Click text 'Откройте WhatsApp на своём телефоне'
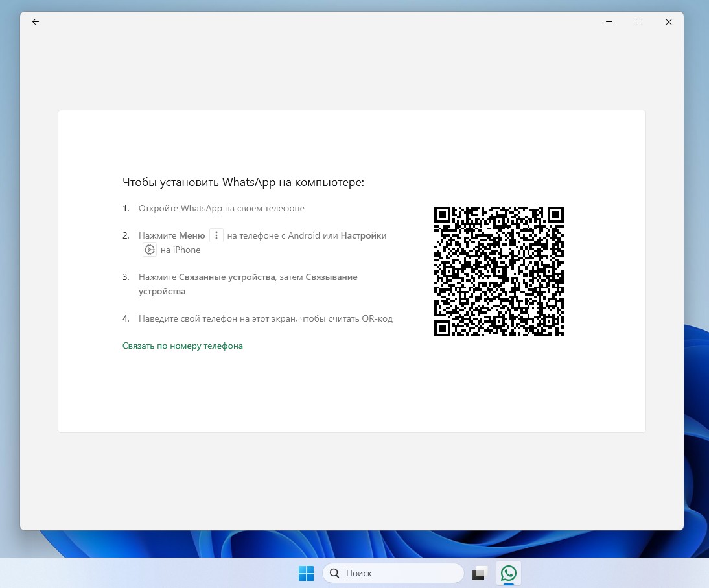 point(222,209)
